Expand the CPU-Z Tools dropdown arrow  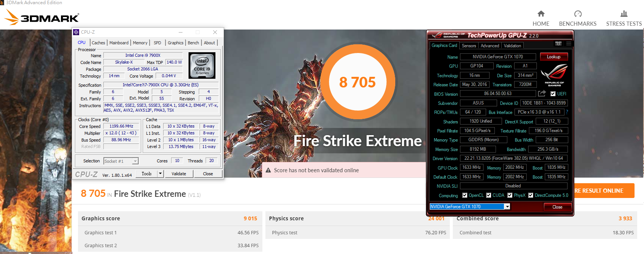pyautogui.click(x=160, y=174)
